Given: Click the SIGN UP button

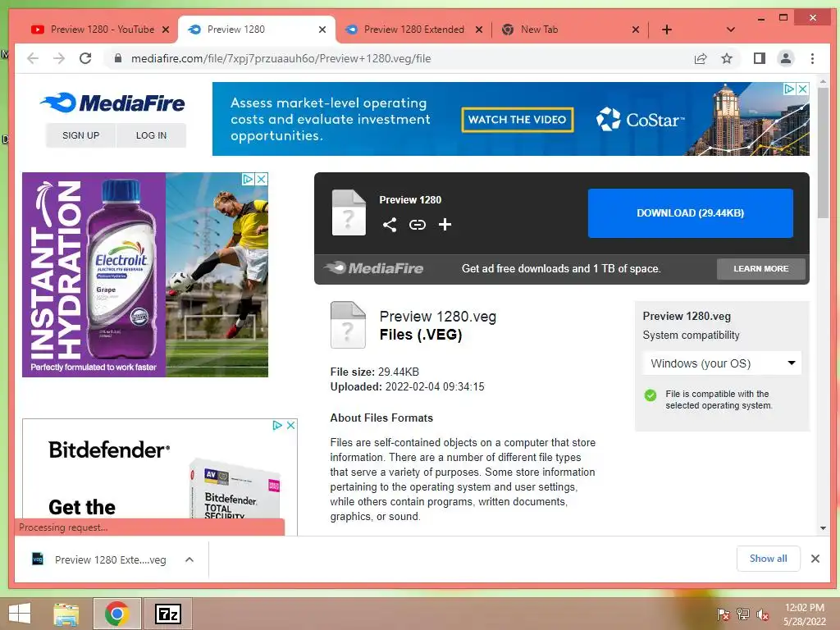Looking at the screenshot, I should (x=81, y=135).
